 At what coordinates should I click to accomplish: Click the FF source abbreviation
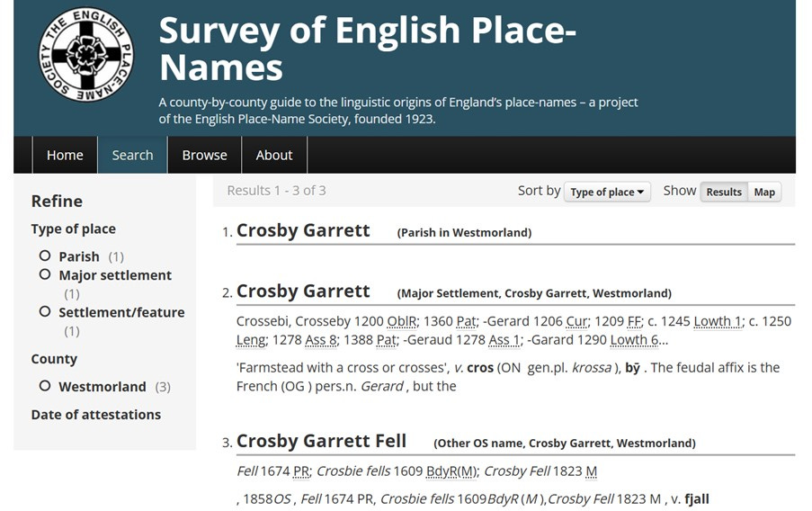click(x=633, y=321)
